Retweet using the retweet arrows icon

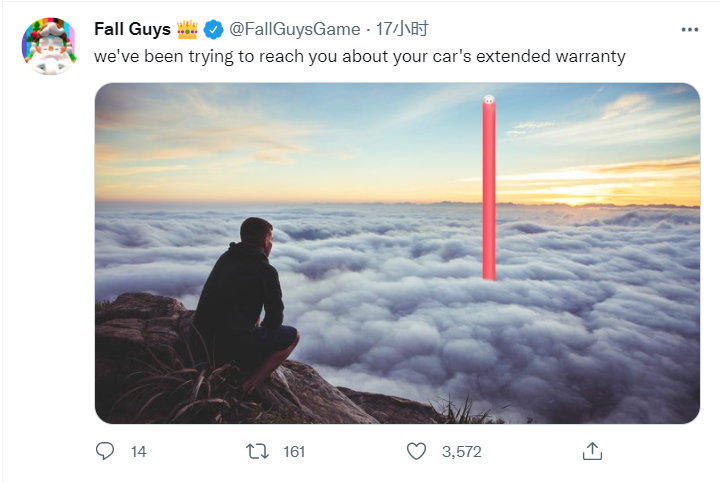click(258, 451)
